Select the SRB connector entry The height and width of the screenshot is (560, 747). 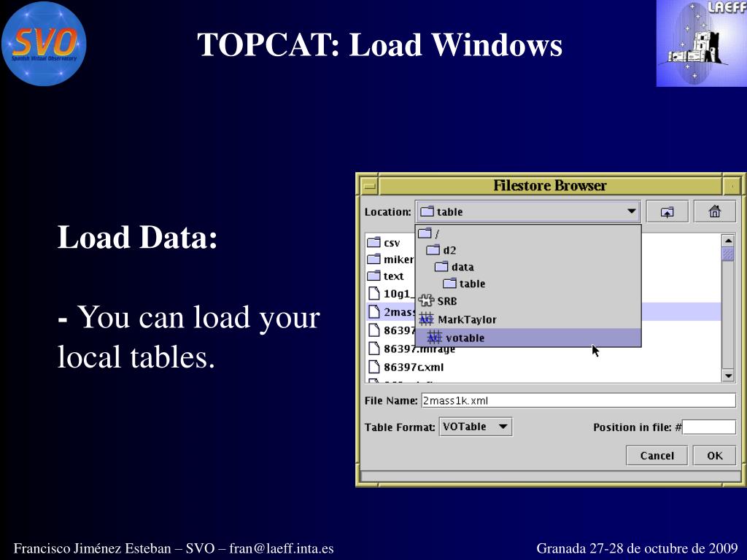[x=528, y=301]
